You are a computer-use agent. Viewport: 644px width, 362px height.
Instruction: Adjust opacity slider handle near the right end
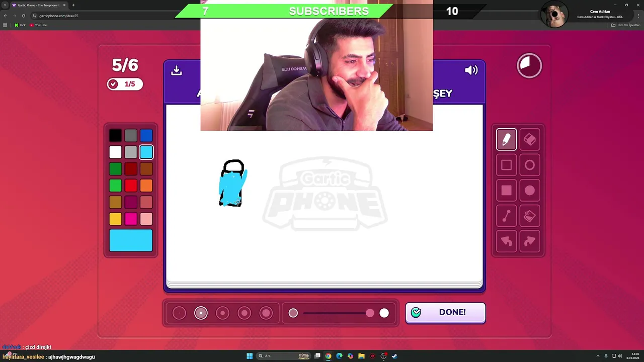(x=370, y=313)
